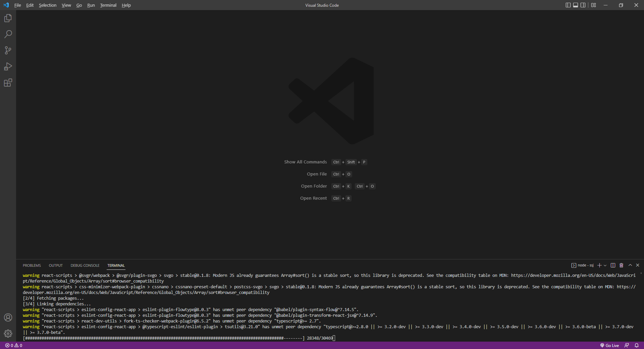Create a new terminal with plus icon
This screenshot has height=349, width=644.
pyautogui.click(x=599, y=265)
